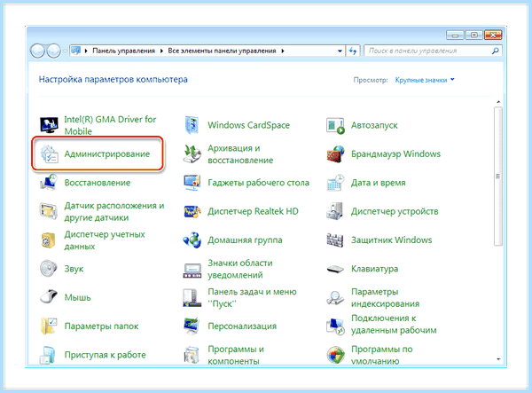Click the Брандмауэр Windows brick wall icon

pos(335,154)
